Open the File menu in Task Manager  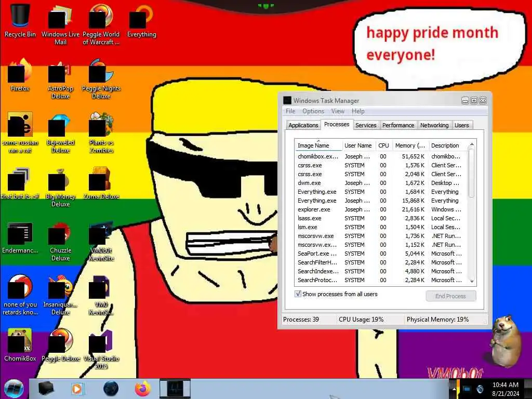click(x=290, y=111)
